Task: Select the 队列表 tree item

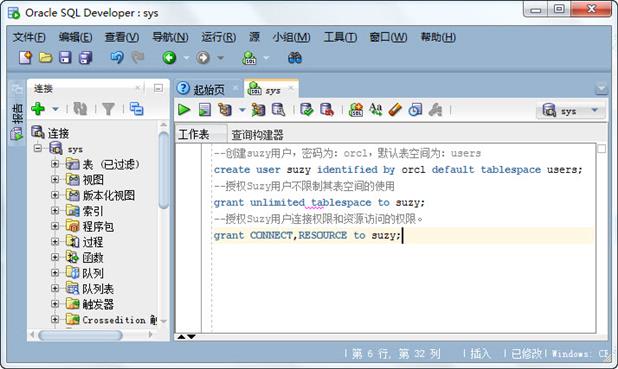Action: (98, 289)
